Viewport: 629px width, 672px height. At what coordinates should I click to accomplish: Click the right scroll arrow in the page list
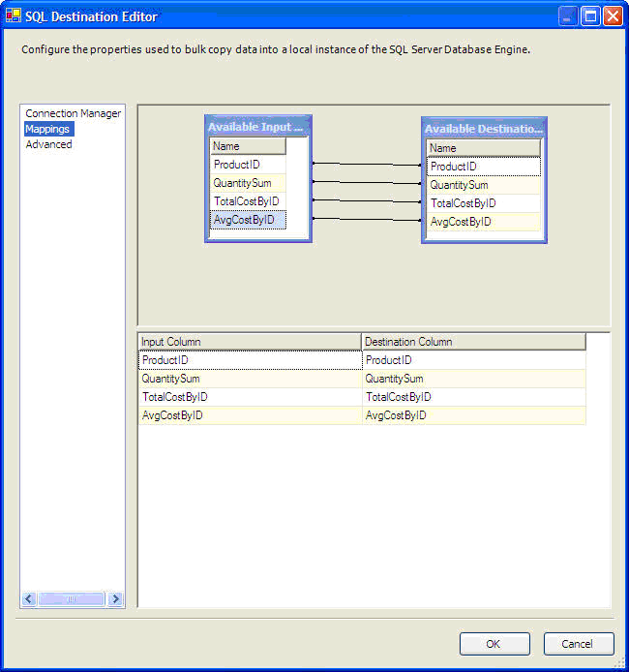pos(115,598)
